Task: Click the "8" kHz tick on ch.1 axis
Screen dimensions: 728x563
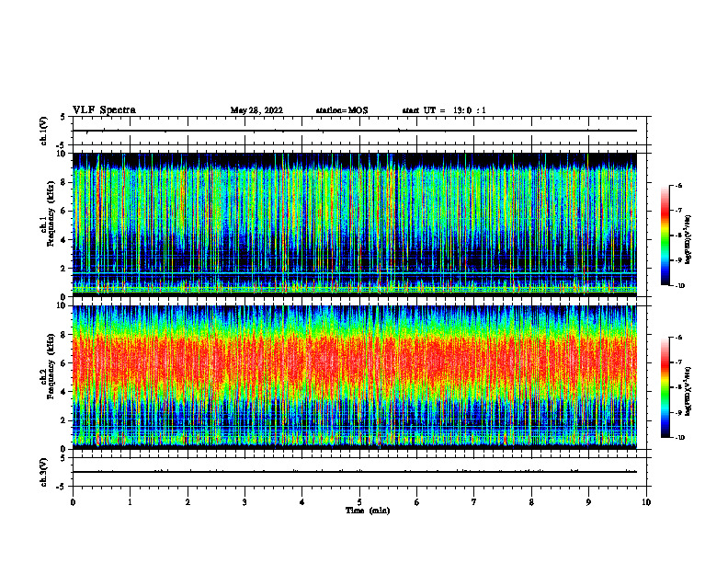Action: 63,182
